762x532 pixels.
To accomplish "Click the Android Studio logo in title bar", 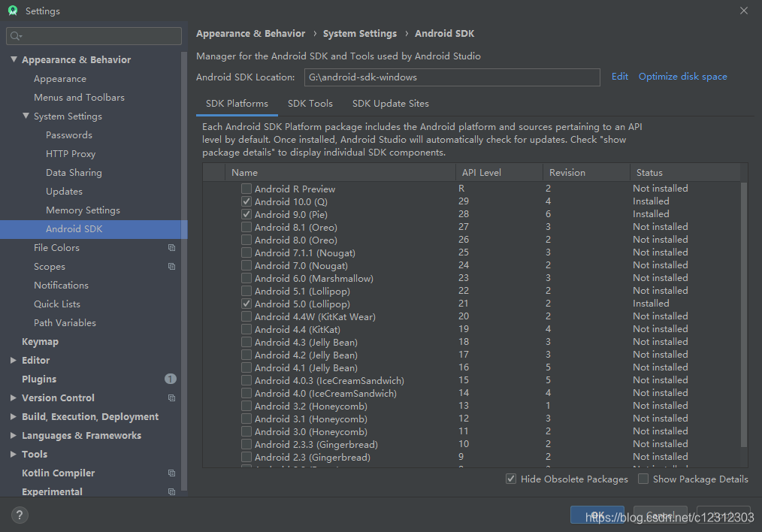I will (x=13, y=11).
